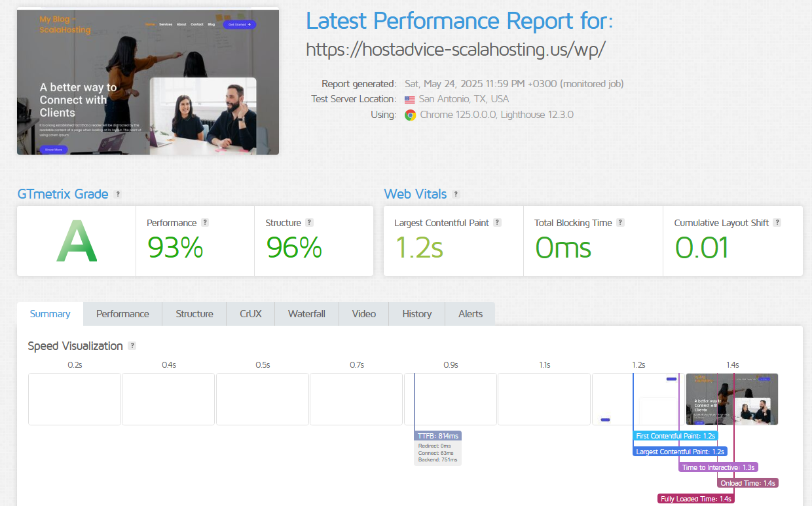
Task: Go to the History tab
Action: pyautogui.click(x=417, y=314)
